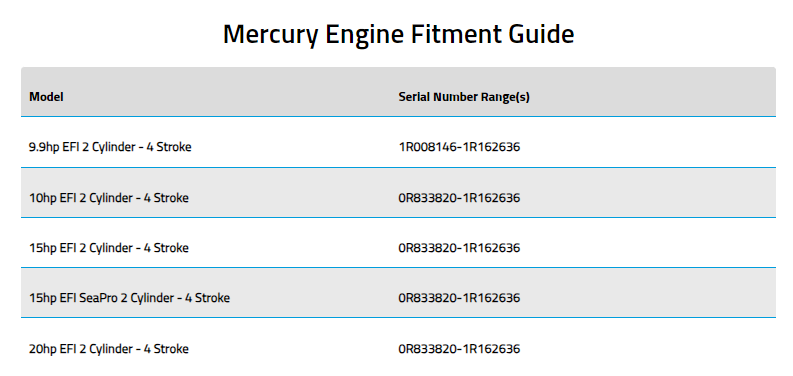Image resolution: width=793 pixels, height=376 pixels.
Task: Click the Mercury Engine Fitment Guide heading
Action: 399,34
